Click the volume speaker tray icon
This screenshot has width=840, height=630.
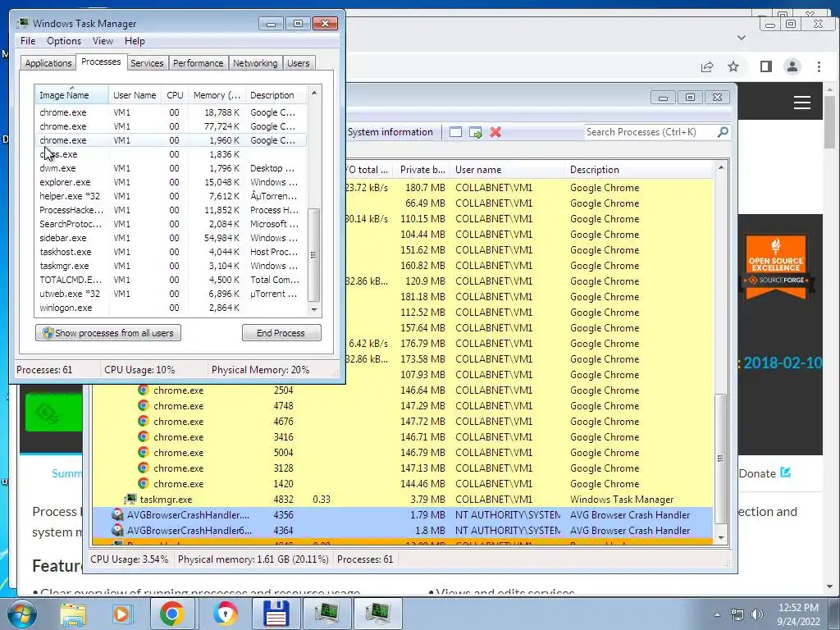click(757, 614)
